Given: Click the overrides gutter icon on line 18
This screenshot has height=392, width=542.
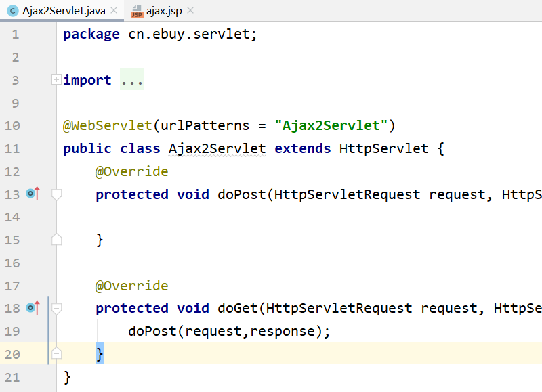Looking at the screenshot, I should click(x=33, y=307).
